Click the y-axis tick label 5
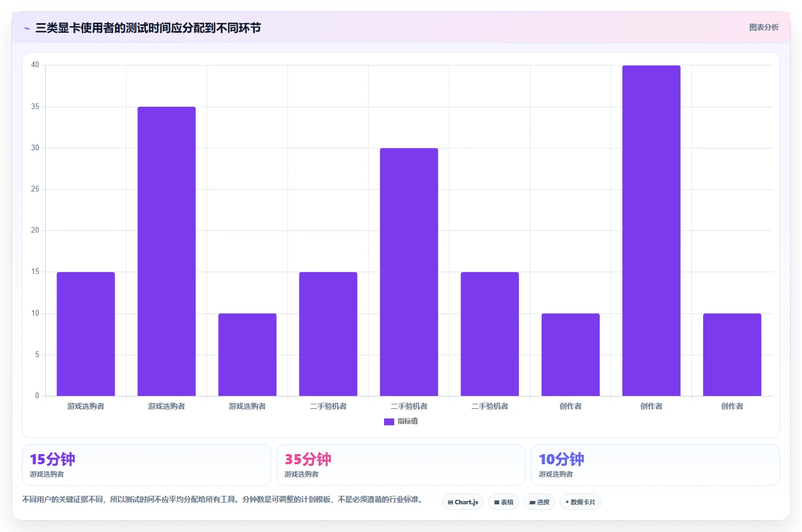Screen dimensions: 802x532 tap(37, 355)
